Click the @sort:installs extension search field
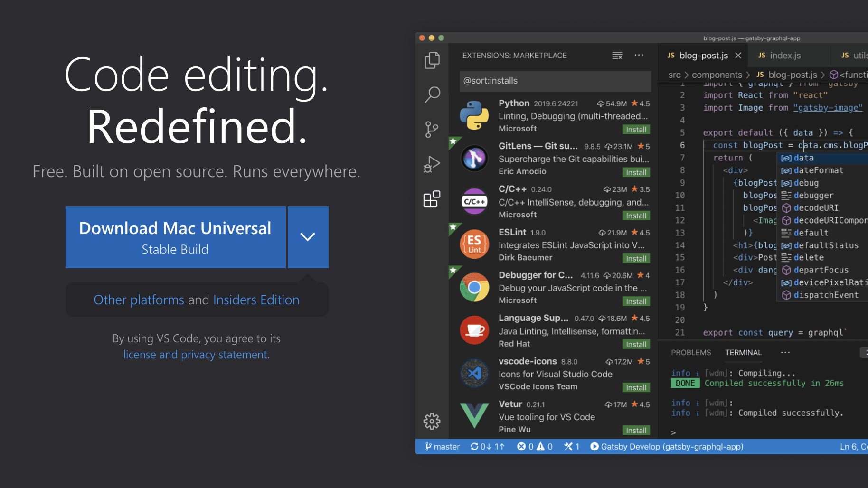Screen dimensions: 868x488 point(555,81)
